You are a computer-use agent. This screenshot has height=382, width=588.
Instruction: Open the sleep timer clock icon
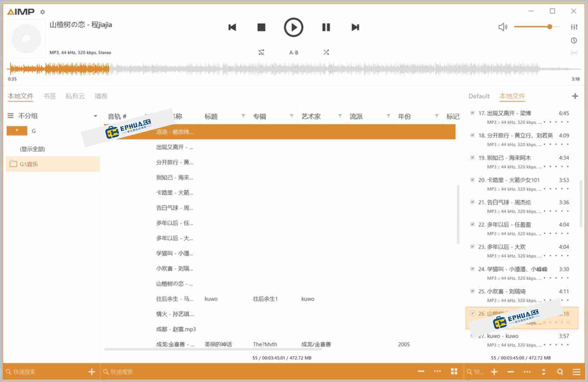[574, 41]
